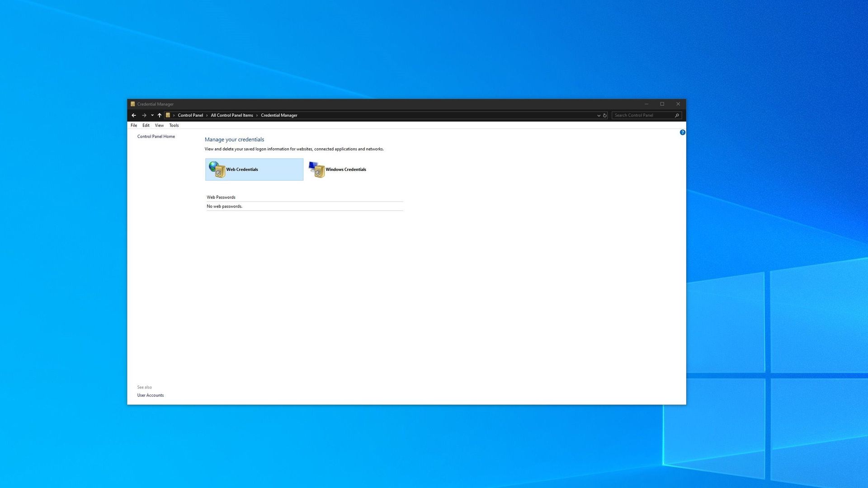The height and width of the screenshot is (488, 868).
Task: Click the search magnifier icon
Action: click(x=676, y=115)
